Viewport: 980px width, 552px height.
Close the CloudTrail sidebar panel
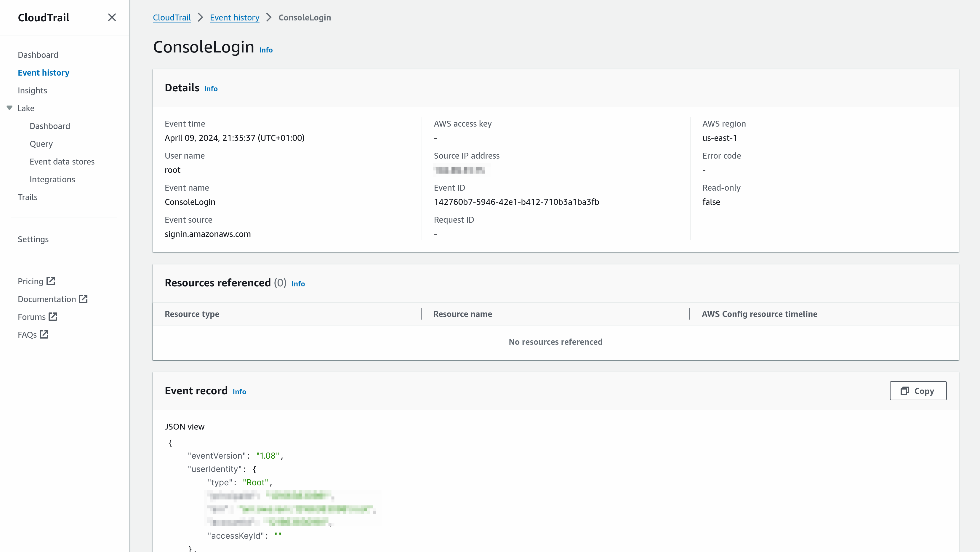coord(111,17)
